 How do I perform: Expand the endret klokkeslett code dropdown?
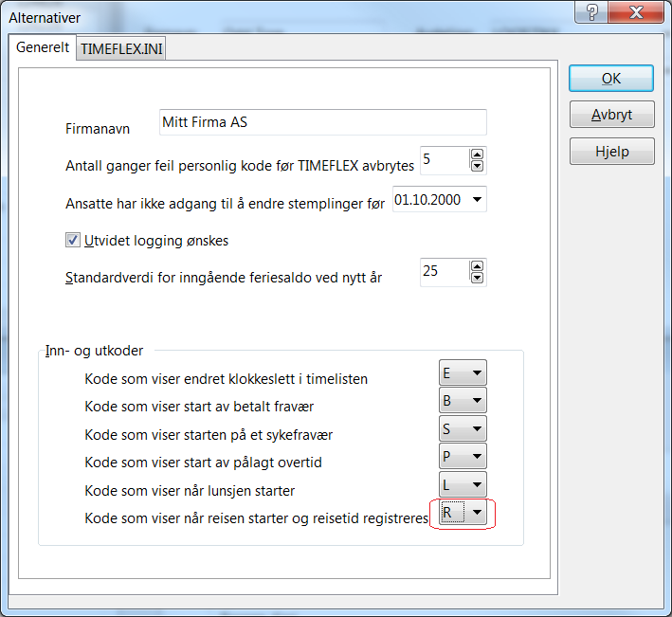coord(477,373)
